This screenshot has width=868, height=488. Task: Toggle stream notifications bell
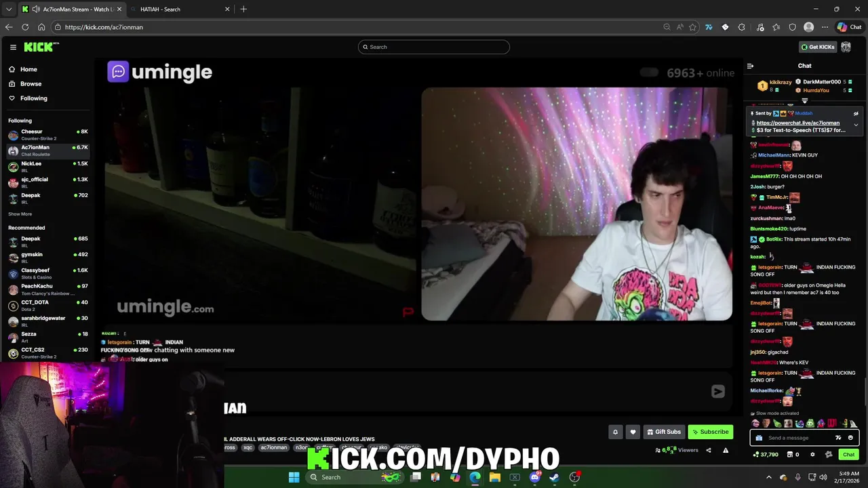[615, 432]
